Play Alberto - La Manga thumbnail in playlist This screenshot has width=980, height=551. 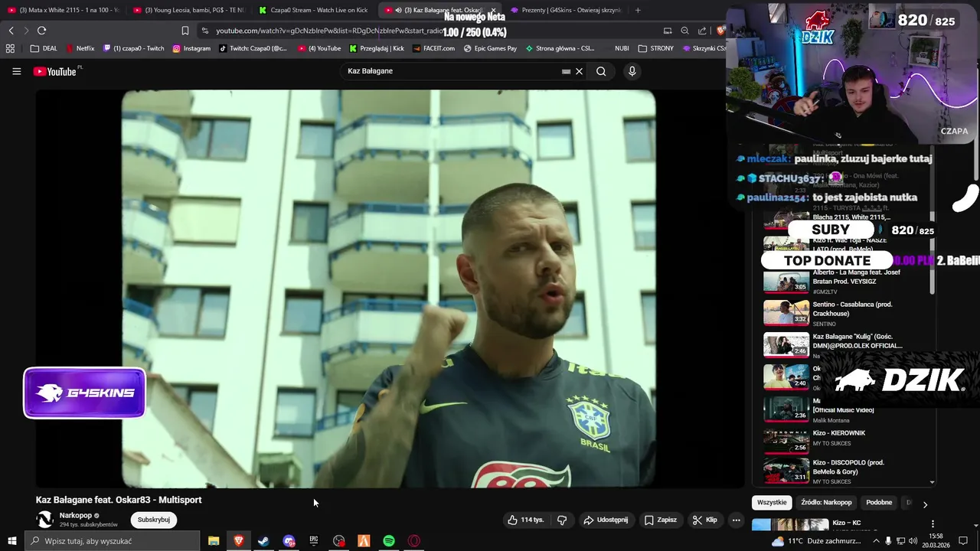[x=786, y=281]
